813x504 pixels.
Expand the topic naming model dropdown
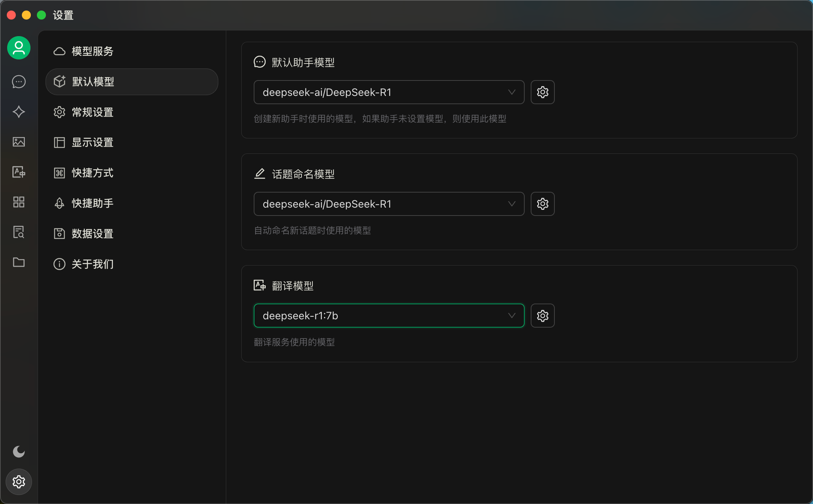click(x=389, y=204)
